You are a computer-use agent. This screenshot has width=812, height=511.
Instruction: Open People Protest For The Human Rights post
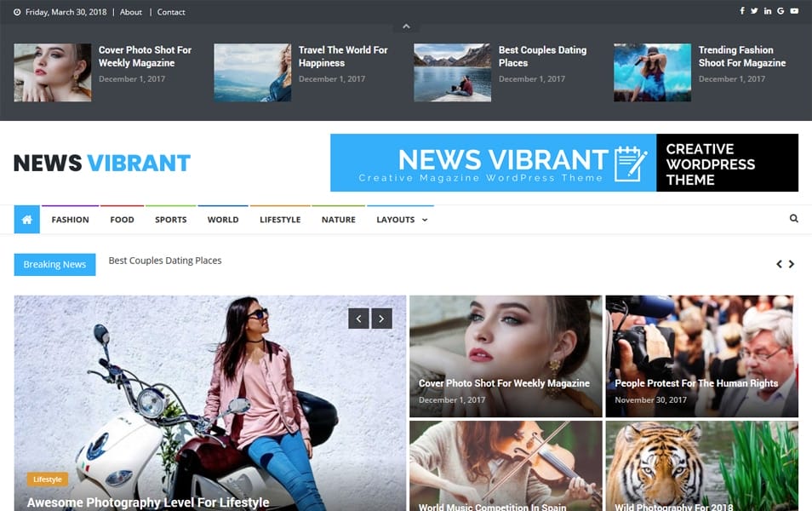[696, 383]
